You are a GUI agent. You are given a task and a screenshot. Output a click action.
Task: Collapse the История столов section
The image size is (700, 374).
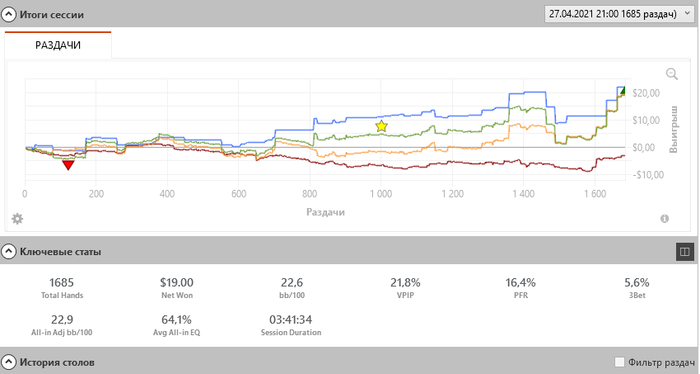8,362
